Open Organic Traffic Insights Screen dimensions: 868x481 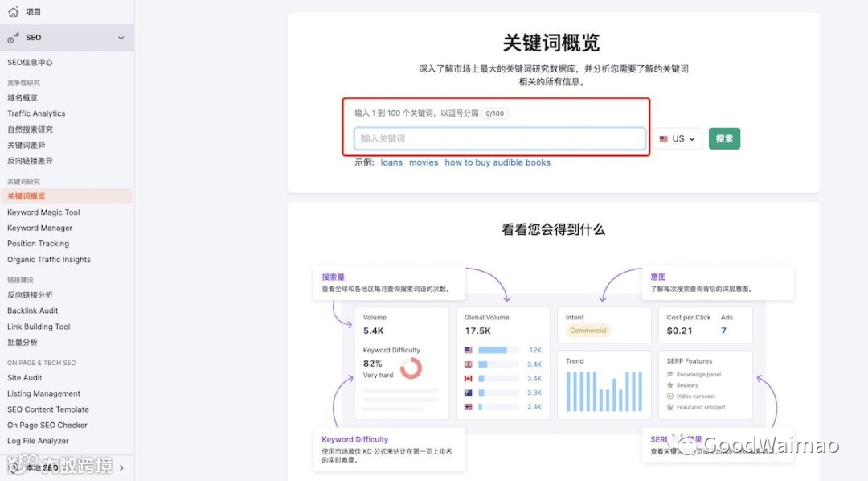pyautogui.click(x=49, y=259)
